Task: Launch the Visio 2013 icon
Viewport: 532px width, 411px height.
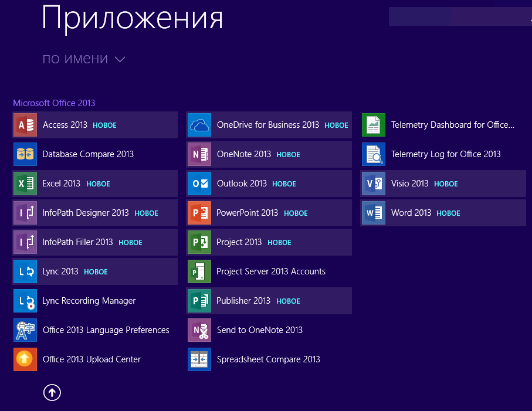Action: pos(374,184)
